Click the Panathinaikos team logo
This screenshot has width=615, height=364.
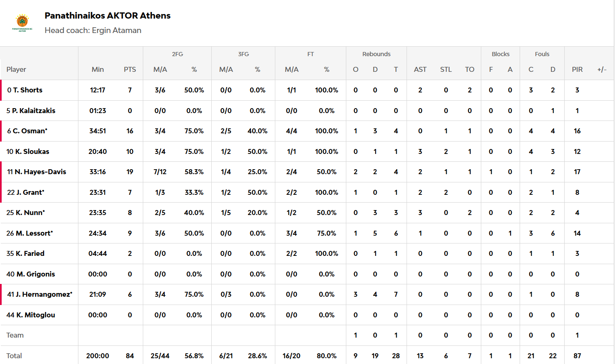point(22,23)
